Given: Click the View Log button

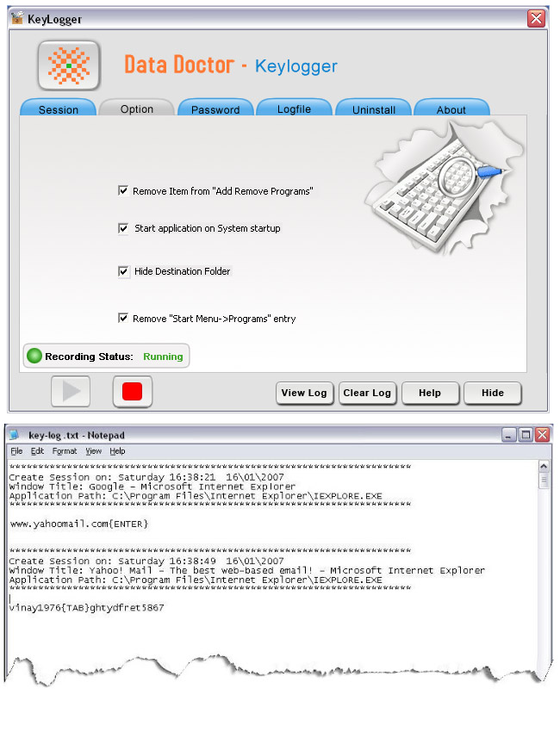Looking at the screenshot, I should click(305, 393).
